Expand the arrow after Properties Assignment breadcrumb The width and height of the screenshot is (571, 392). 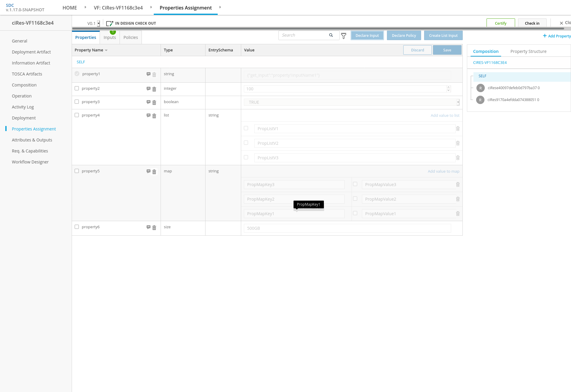(x=220, y=7)
